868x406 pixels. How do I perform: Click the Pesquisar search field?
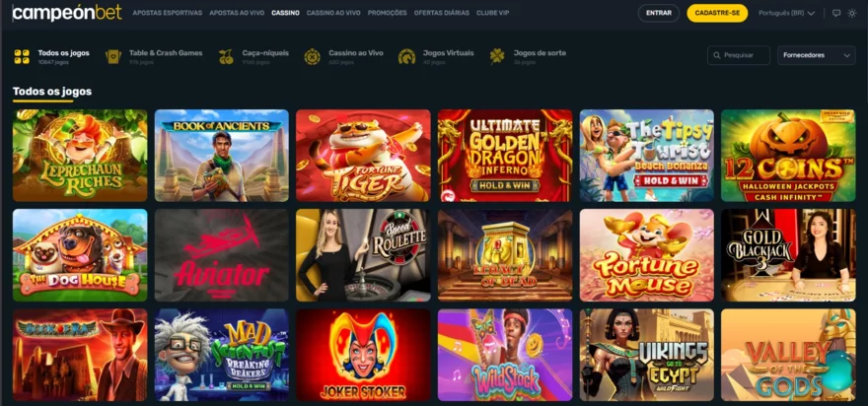[739, 55]
